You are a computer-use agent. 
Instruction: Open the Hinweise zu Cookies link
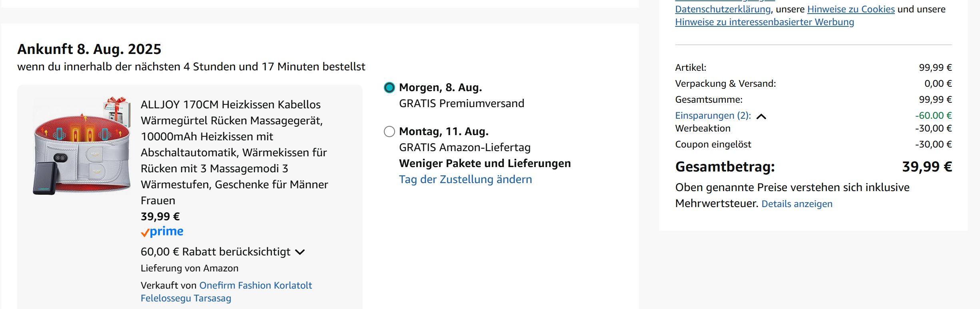tap(850, 9)
